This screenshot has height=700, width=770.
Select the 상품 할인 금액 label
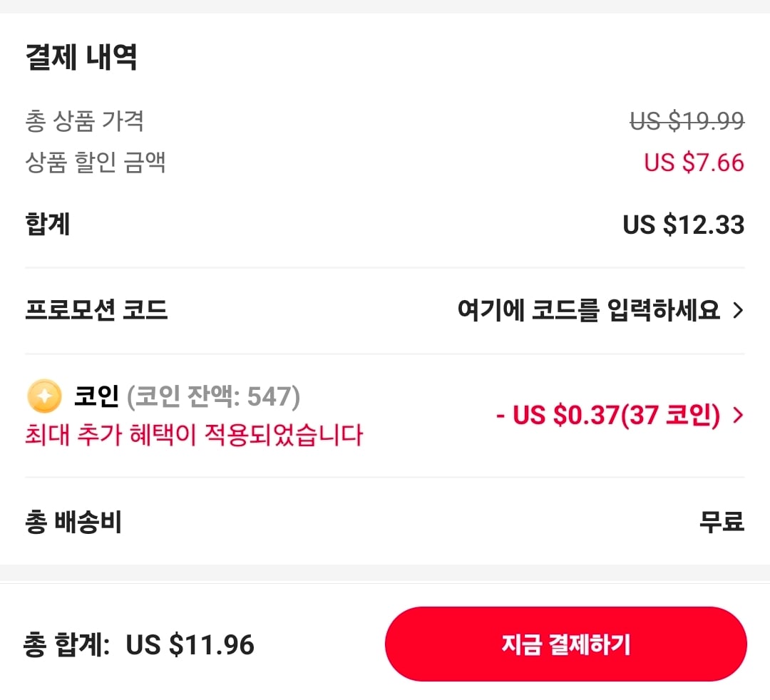coord(96,163)
